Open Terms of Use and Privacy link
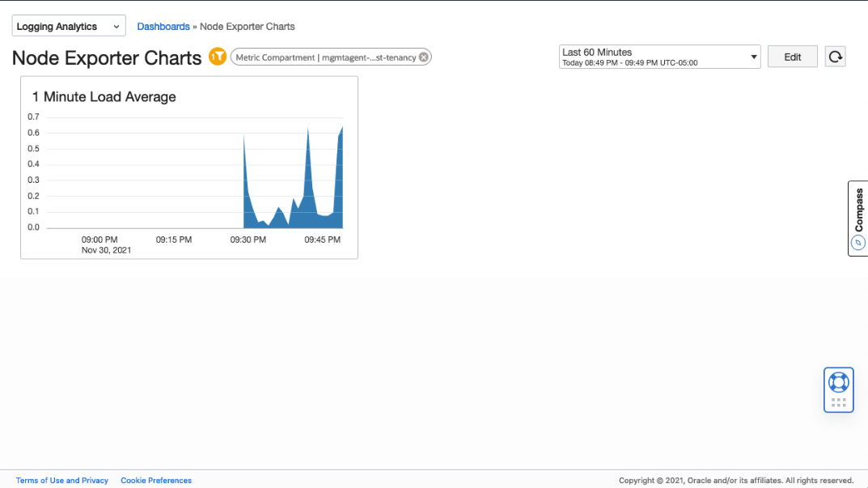 point(62,480)
